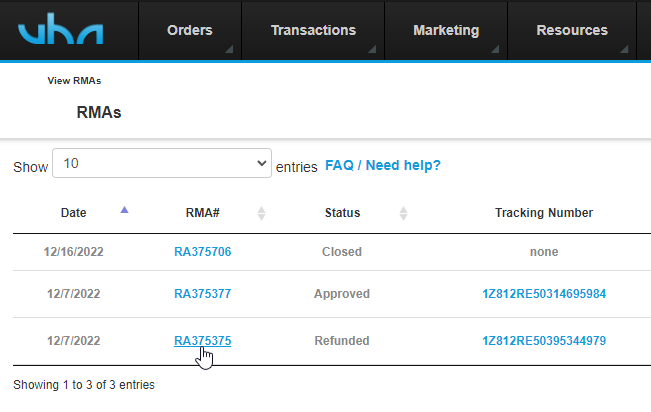Click the Tracking Number column header

click(544, 213)
